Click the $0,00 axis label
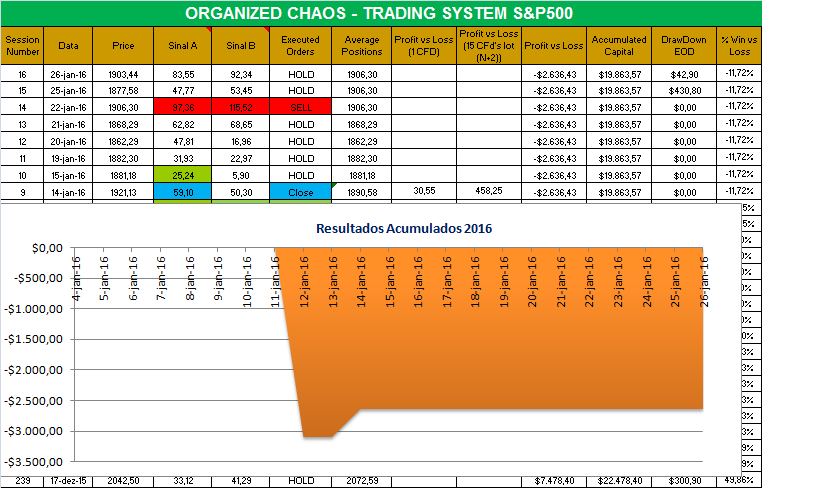Viewport: 819px width, 488px height. [47, 248]
